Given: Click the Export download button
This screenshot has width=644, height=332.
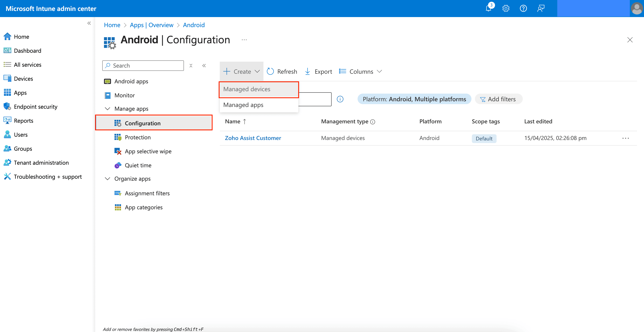Looking at the screenshot, I should (x=319, y=72).
